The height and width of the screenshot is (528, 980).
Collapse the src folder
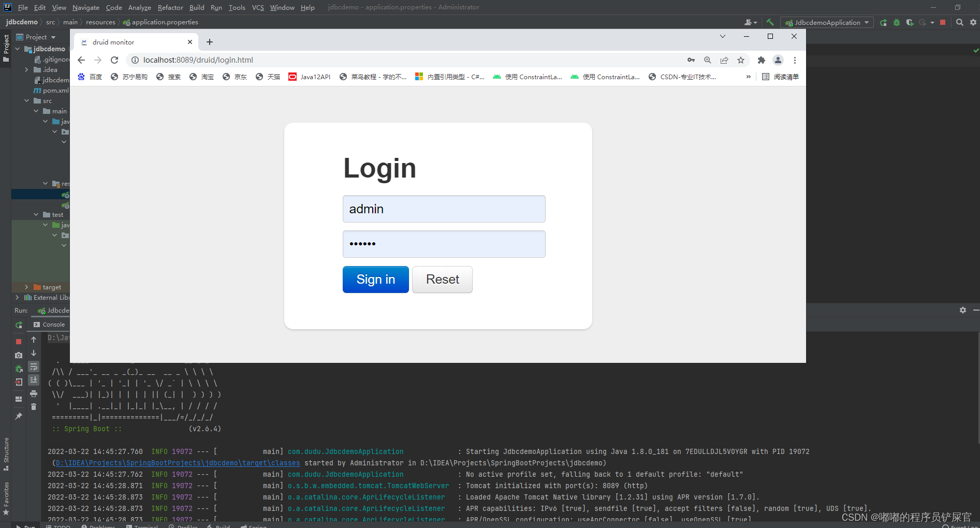click(x=26, y=100)
